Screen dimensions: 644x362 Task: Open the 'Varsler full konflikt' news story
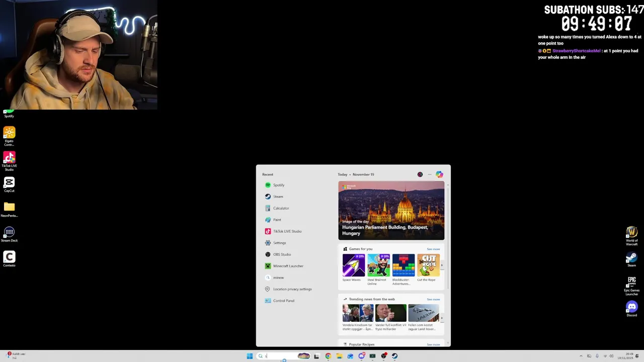(390, 317)
